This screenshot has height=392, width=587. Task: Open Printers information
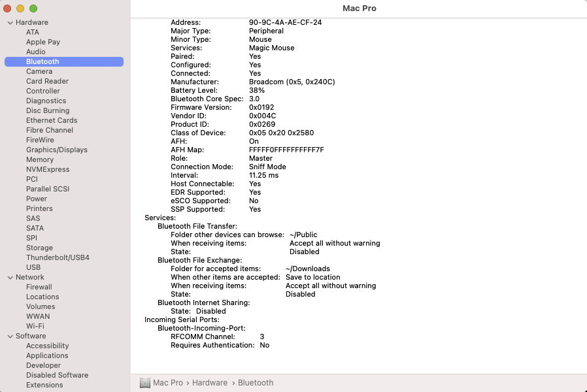click(x=39, y=208)
